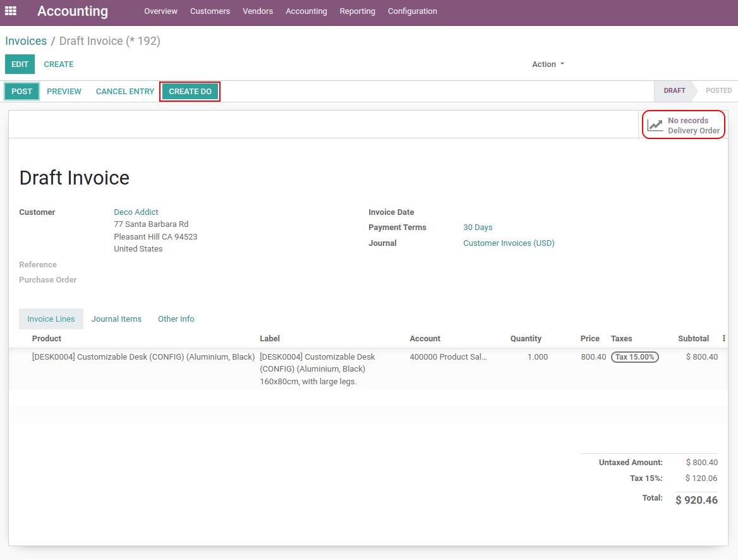Viewport: 738px width, 560px height.
Task: Go back to Invoices breadcrumb
Action: (x=26, y=41)
